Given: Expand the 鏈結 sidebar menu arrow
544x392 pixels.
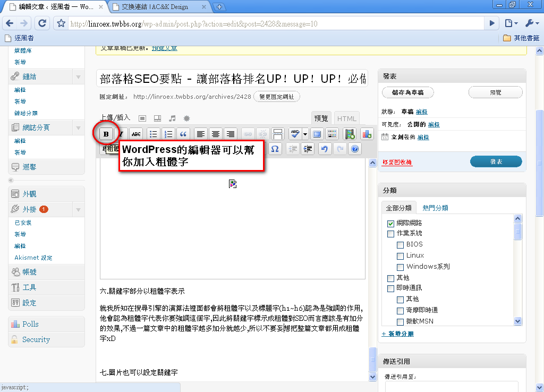Looking at the screenshot, I should click(79, 76).
